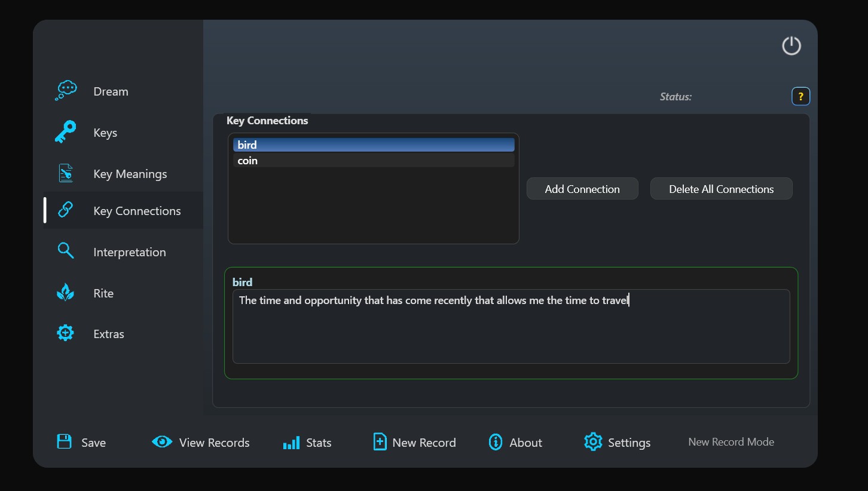Click the blue key icon for Keys
Viewport: 868px width, 491px height.
[x=65, y=132]
